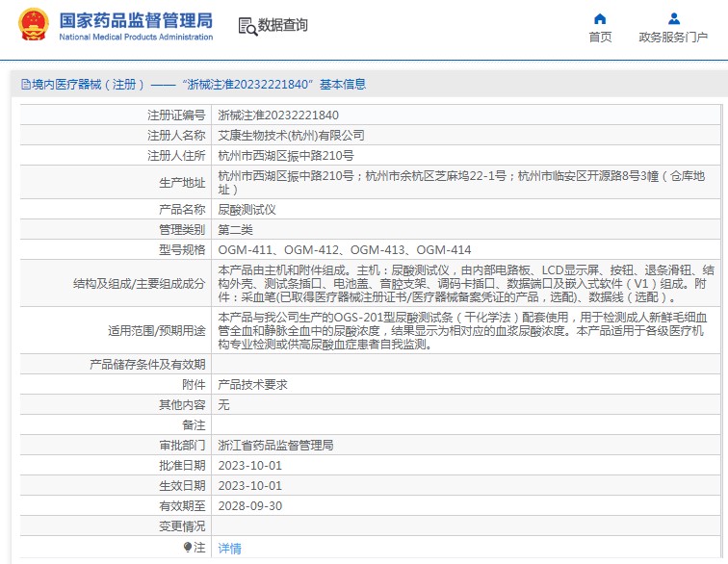Click the 生产地址 label

point(182,183)
